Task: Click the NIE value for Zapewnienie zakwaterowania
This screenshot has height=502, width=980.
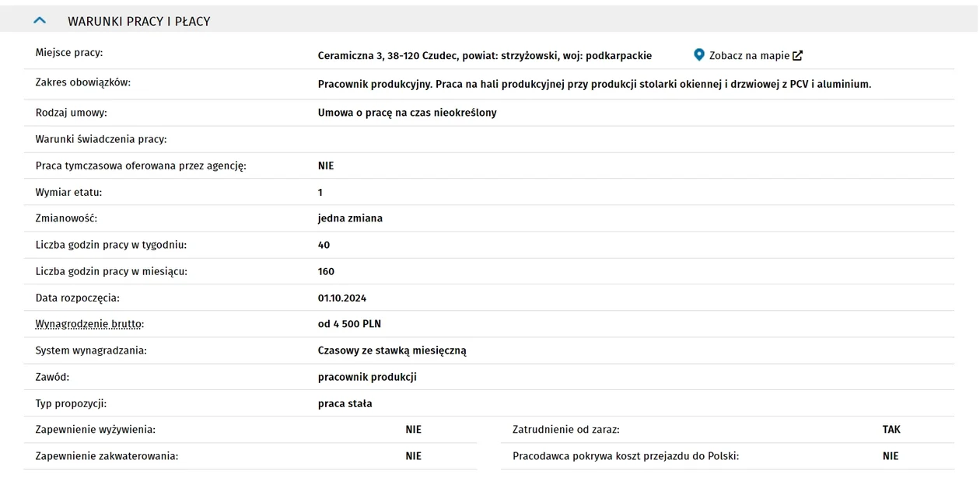Action: pos(413,456)
